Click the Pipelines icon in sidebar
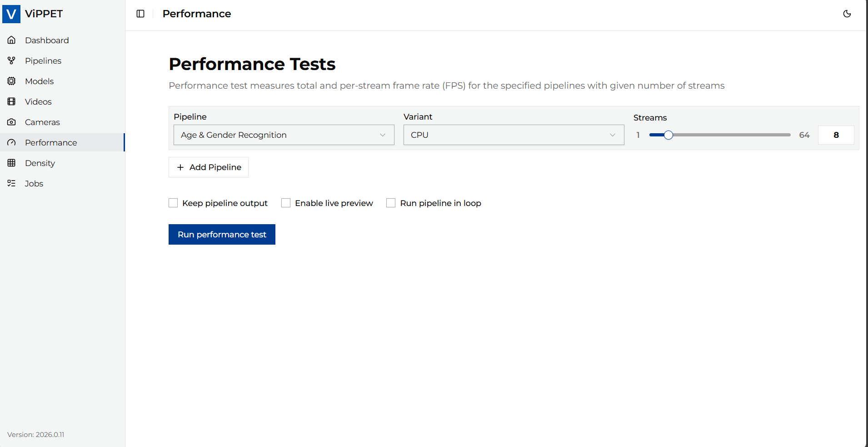868x447 pixels. (12, 60)
